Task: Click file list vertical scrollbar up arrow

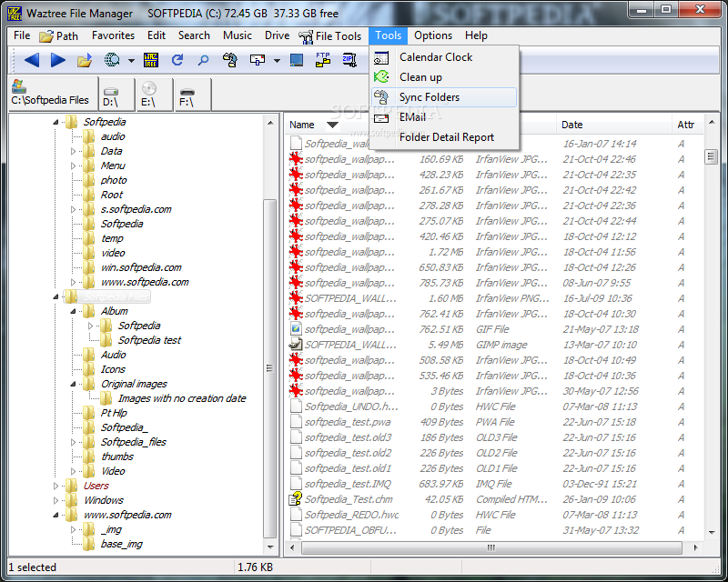Action: click(x=712, y=122)
